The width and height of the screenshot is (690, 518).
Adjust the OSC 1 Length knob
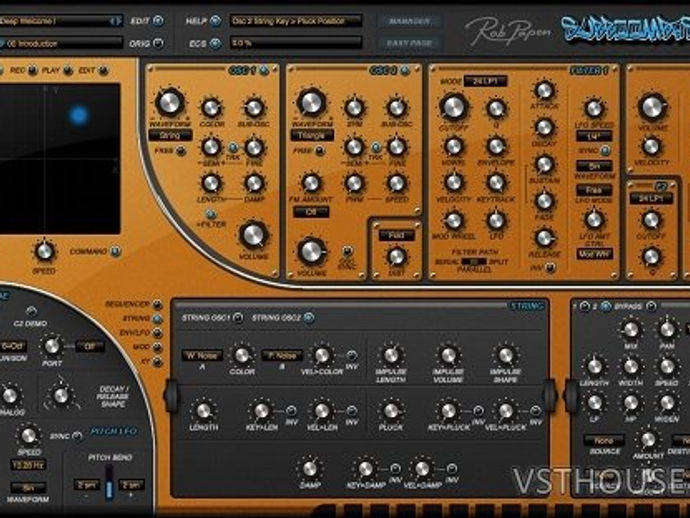[x=211, y=183]
